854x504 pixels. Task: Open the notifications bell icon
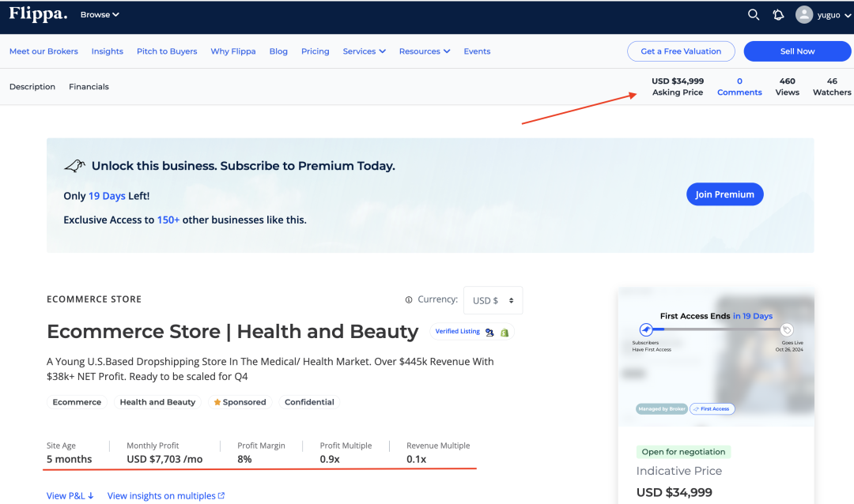(778, 15)
